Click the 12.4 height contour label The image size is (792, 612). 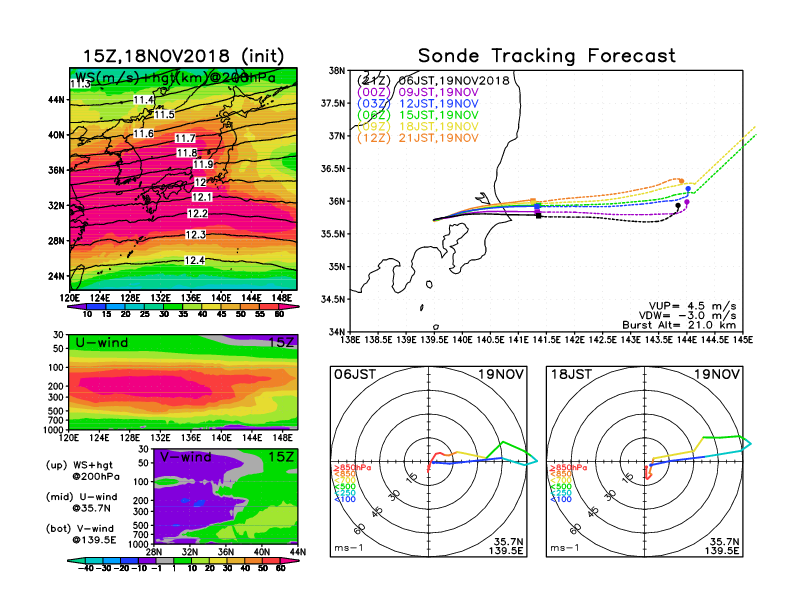coord(194,261)
